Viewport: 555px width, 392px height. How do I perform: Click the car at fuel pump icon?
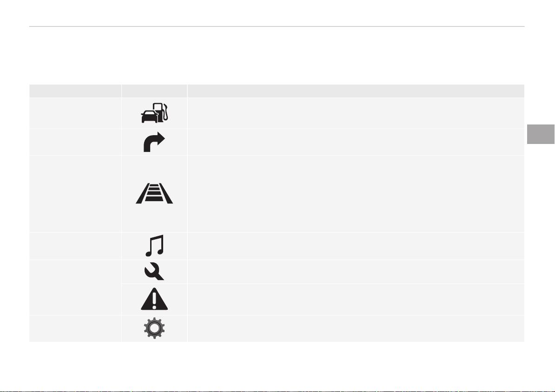coord(154,113)
